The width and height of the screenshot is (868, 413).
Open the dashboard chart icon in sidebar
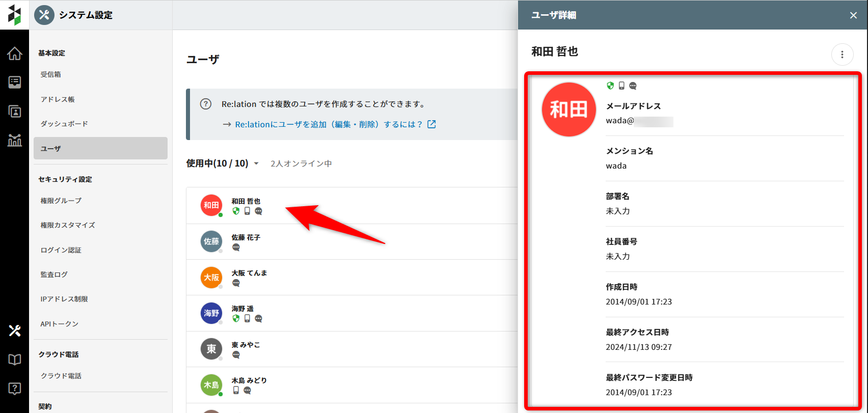click(14, 140)
